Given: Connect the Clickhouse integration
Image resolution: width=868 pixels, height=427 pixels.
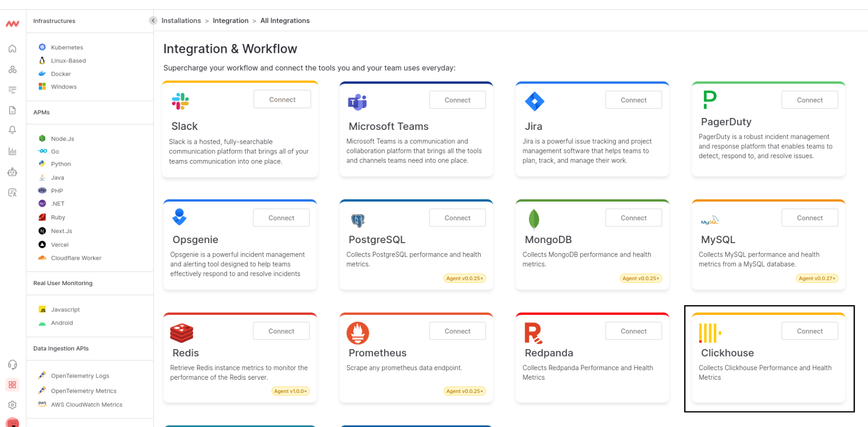Looking at the screenshot, I should pyautogui.click(x=810, y=331).
